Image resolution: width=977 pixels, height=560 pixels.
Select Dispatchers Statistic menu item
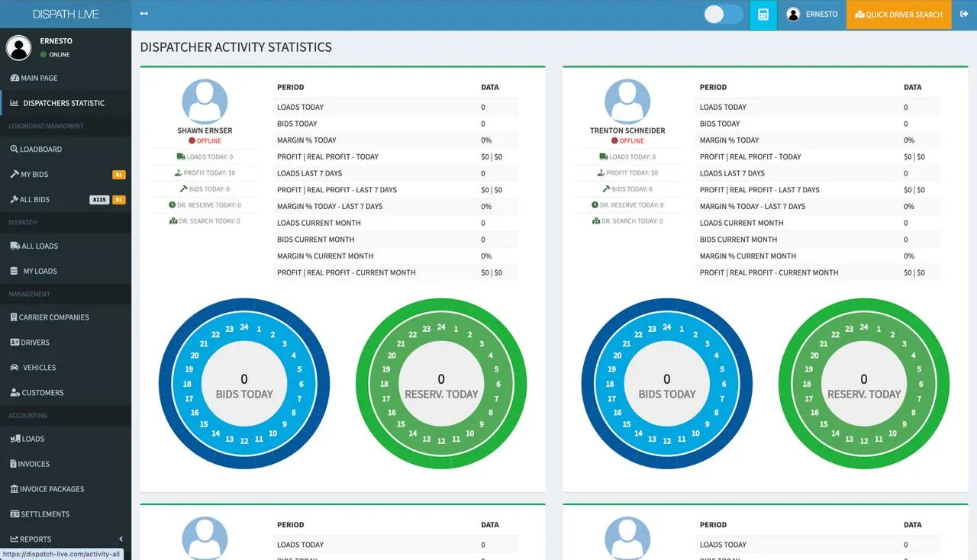(x=63, y=103)
